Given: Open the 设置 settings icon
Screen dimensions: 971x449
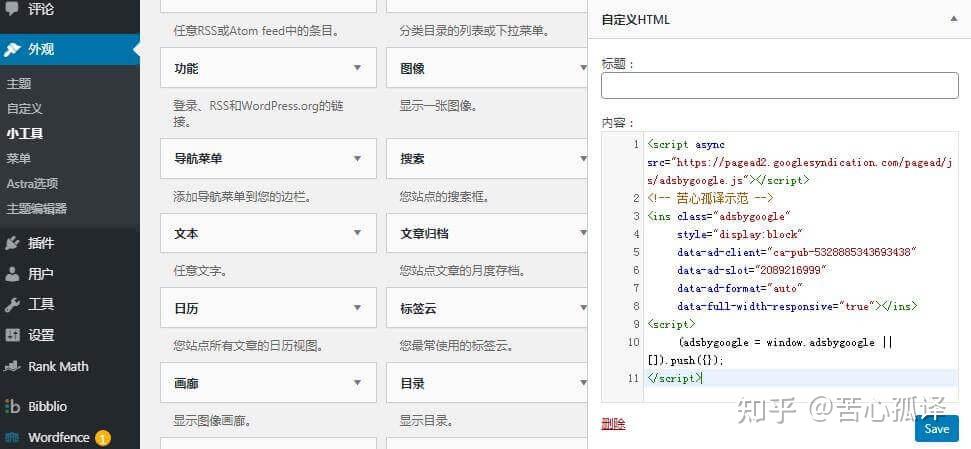Looking at the screenshot, I should click(x=12, y=335).
